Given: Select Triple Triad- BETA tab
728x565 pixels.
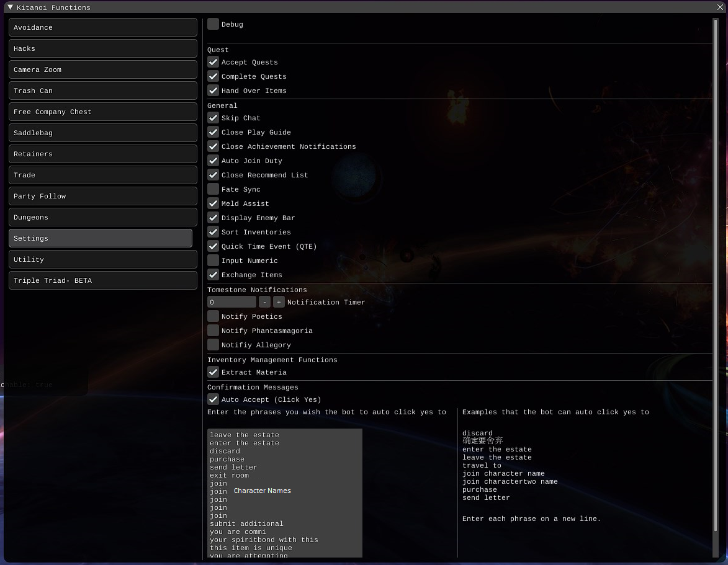Looking at the screenshot, I should (x=102, y=280).
